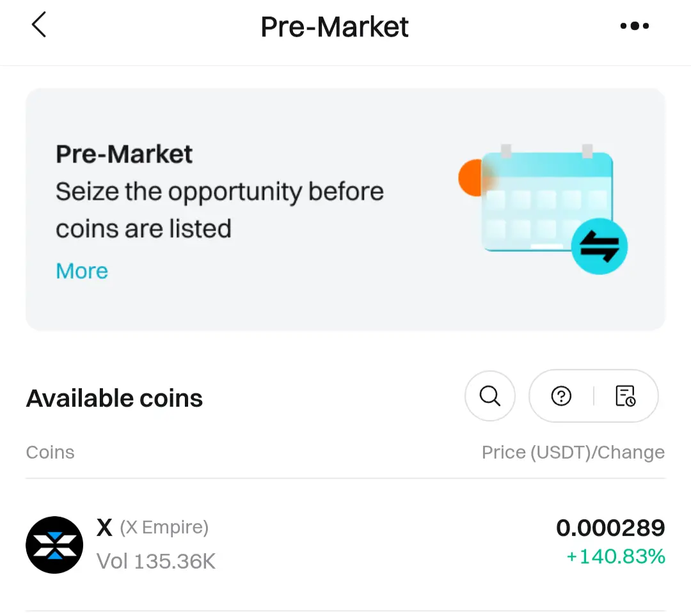691x616 pixels.
Task: Tap the Vol 135.36K volume text
Action: [156, 562]
